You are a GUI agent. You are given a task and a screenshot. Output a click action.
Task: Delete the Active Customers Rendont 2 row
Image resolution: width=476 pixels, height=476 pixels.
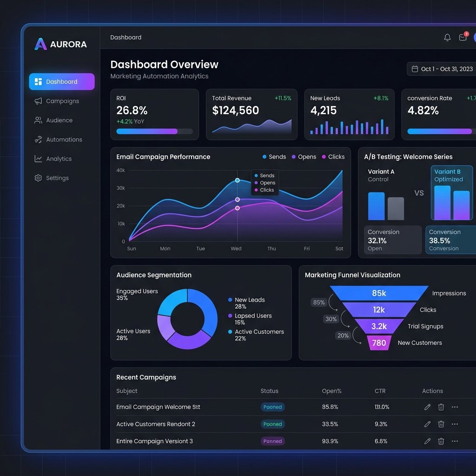click(x=441, y=424)
